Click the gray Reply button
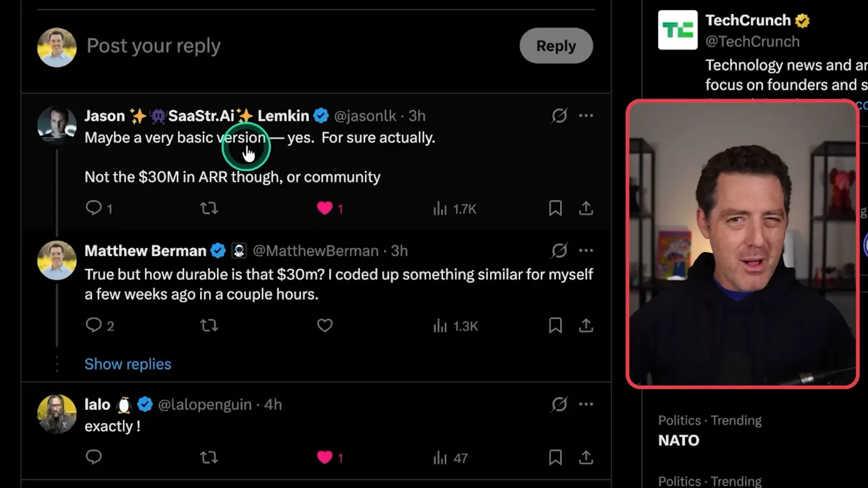The height and width of the screenshot is (488, 868). coord(556,46)
